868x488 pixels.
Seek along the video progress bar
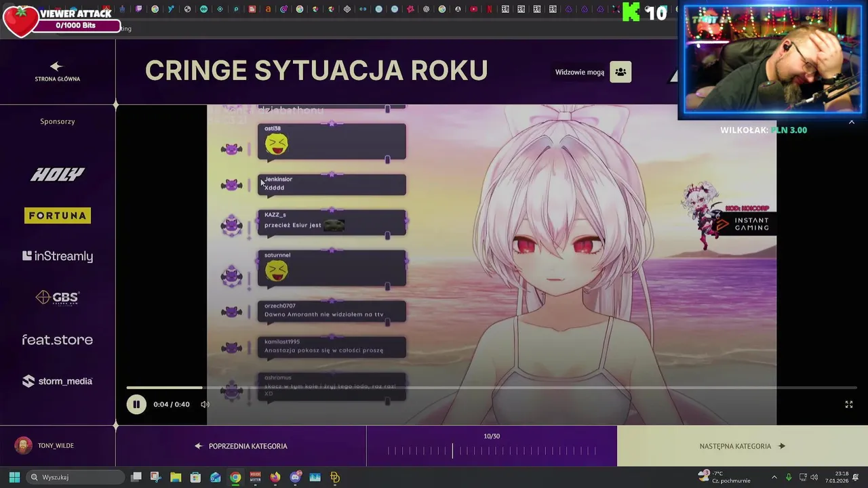[x=490, y=388]
